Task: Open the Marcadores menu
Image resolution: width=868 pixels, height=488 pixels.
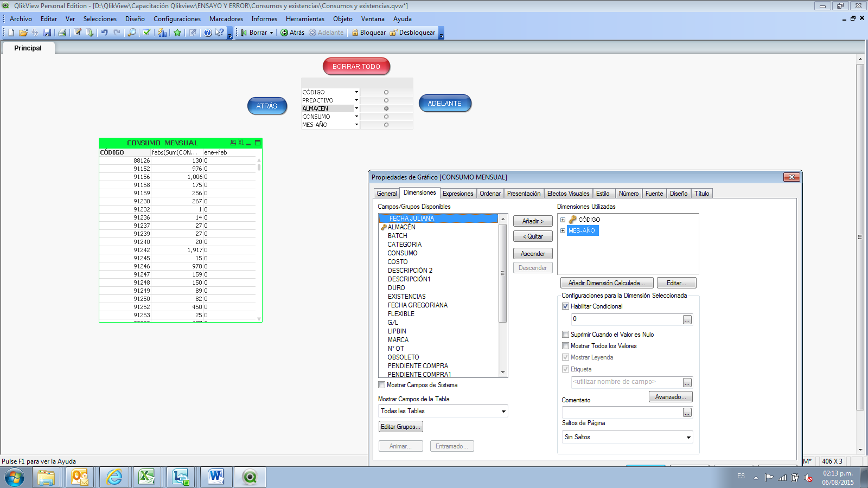Action: click(x=226, y=19)
